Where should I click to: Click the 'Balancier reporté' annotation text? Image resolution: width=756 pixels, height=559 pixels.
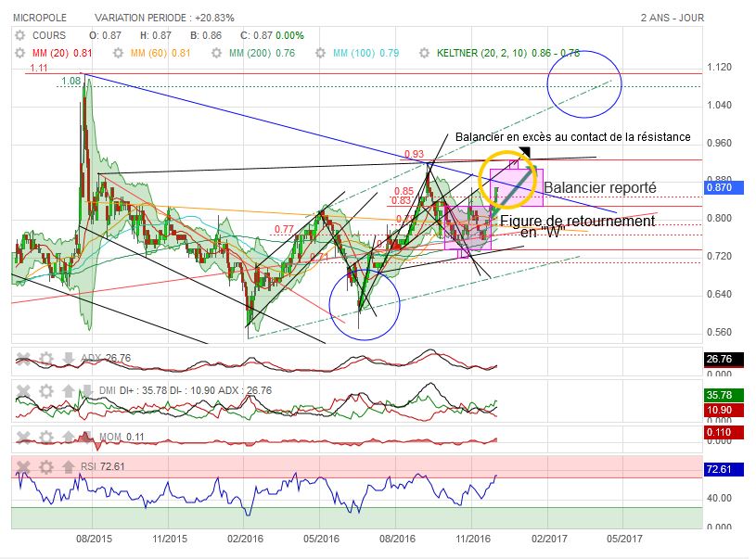(600, 187)
